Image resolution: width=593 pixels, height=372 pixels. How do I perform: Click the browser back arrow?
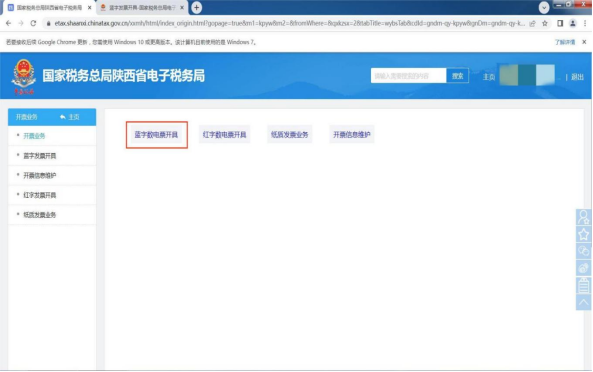point(8,23)
